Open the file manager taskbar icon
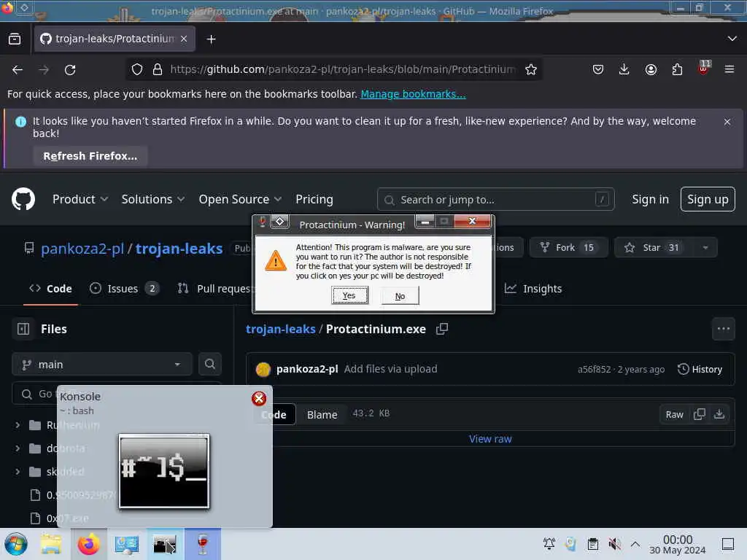The image size is (747, 560). [x=51, y=544]
